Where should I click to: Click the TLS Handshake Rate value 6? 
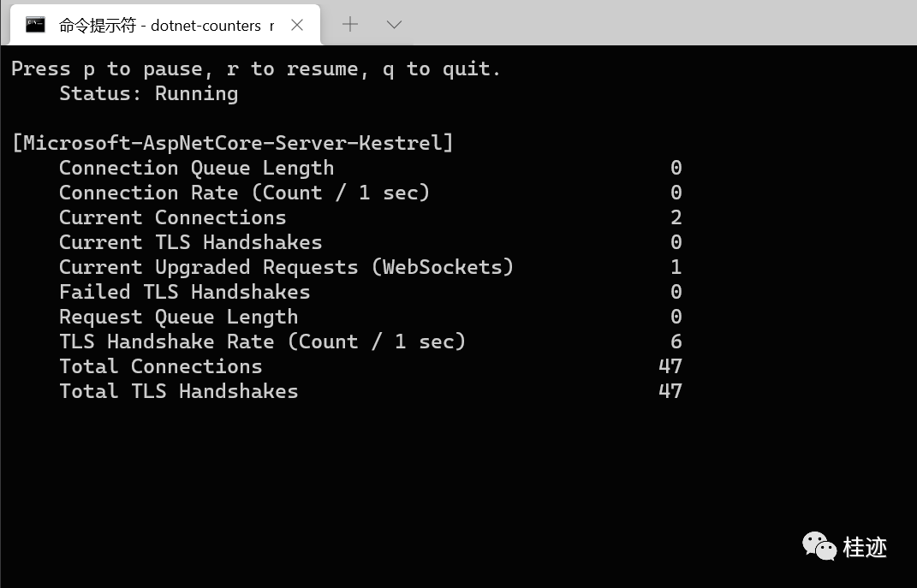click(676, 342)
